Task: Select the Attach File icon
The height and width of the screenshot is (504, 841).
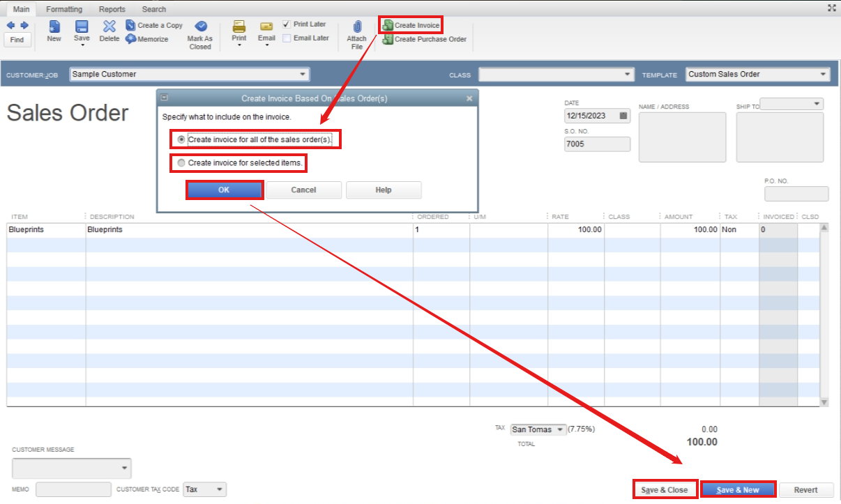Action: (357, 32)
